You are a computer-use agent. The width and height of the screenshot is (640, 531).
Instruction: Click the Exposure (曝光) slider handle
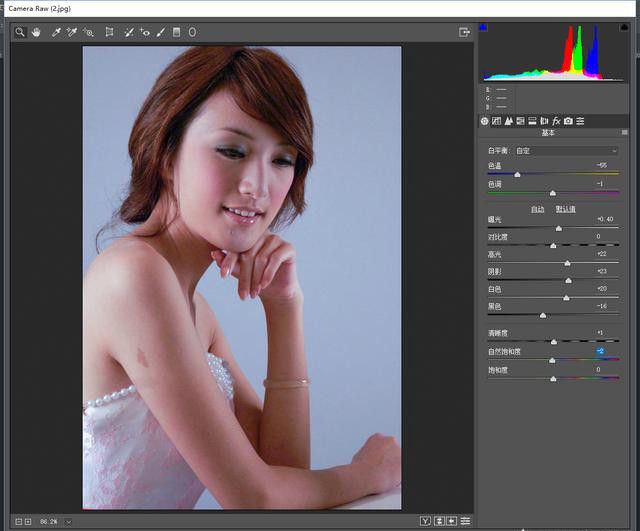click(559, 229)
